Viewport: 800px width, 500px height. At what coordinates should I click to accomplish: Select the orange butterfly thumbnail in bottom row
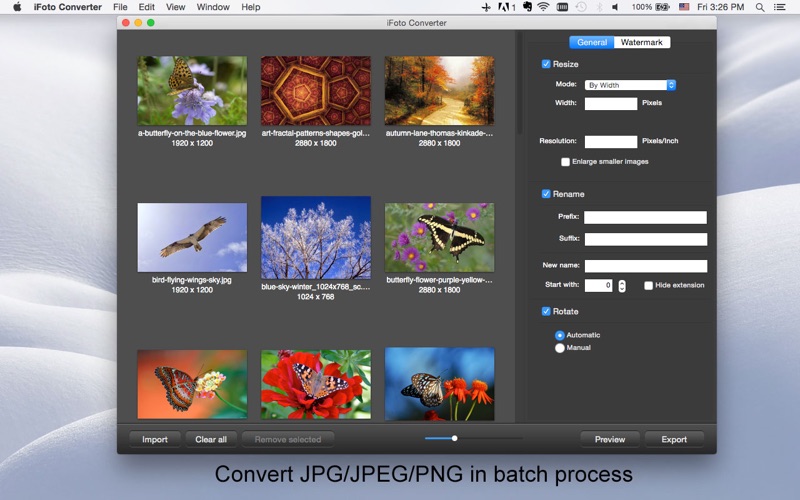click(x=192, y=384)
